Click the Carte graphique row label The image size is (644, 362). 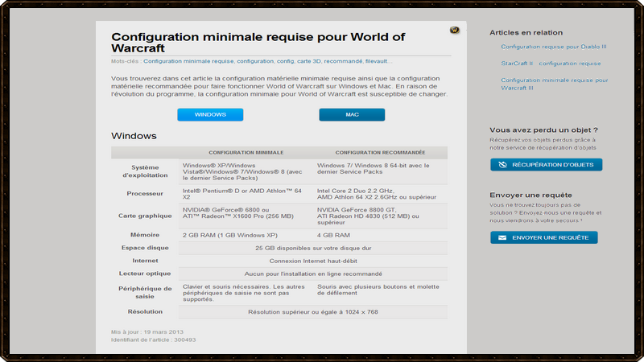click(x=145, y=216)
